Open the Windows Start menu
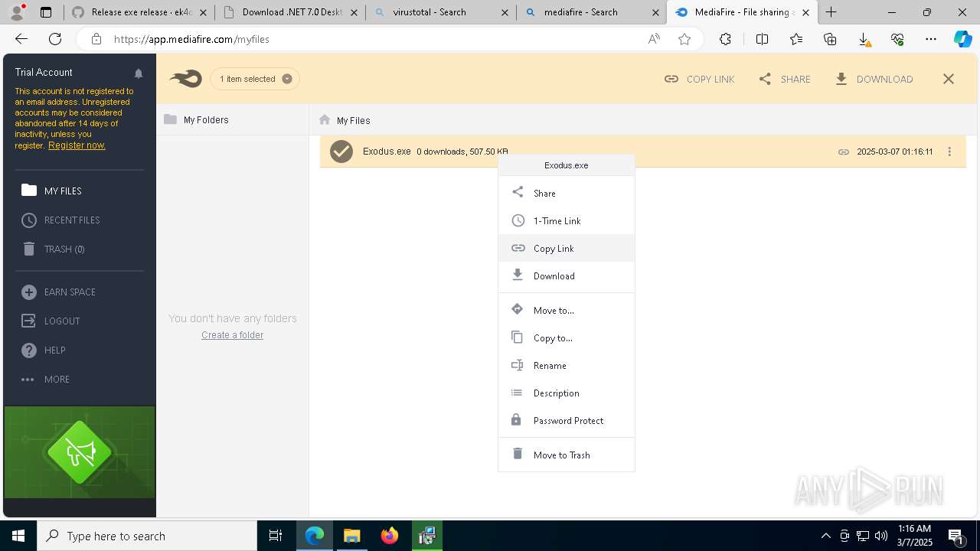Image resolution: width=980 pixels, height=551 pixels. click(18, 536)
